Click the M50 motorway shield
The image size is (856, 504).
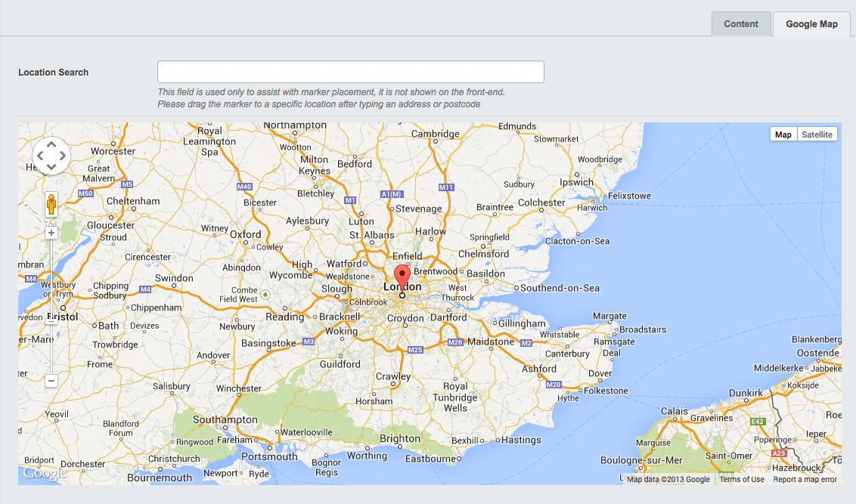tap(85, 193)
